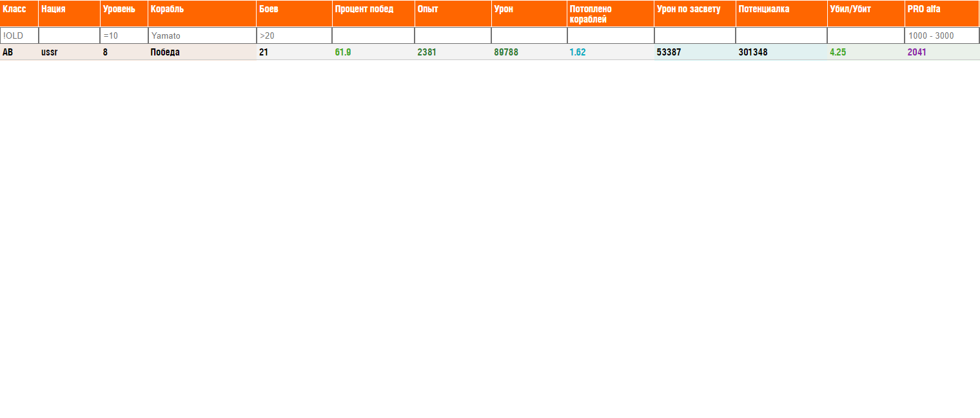Select the experience value 2381
980x418 pixels.
pyautogui.click(x=427, y=52)
